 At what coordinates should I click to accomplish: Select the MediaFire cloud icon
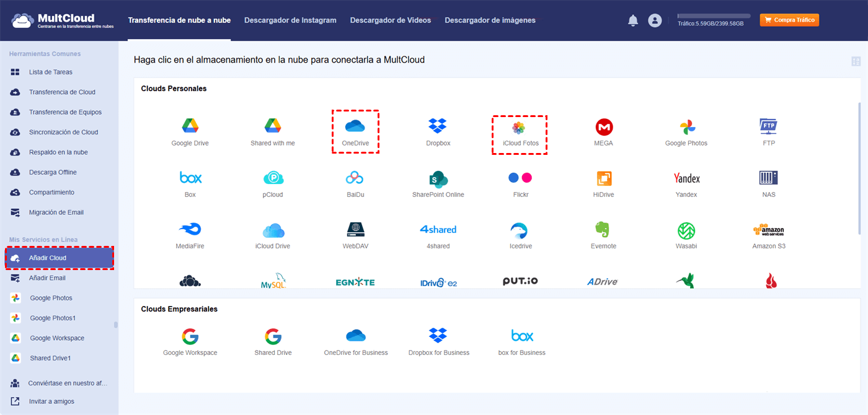pyautogui.click(x=190, y=230)
